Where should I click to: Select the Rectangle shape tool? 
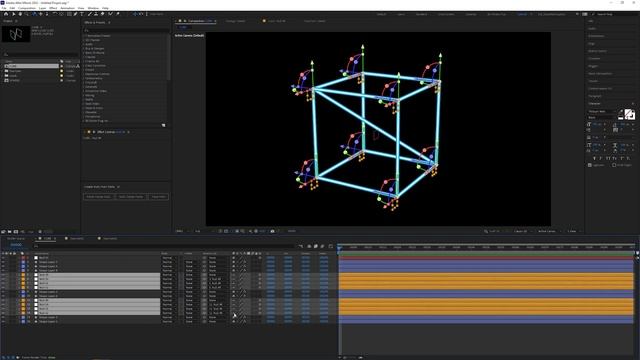(x=69, y=14)
